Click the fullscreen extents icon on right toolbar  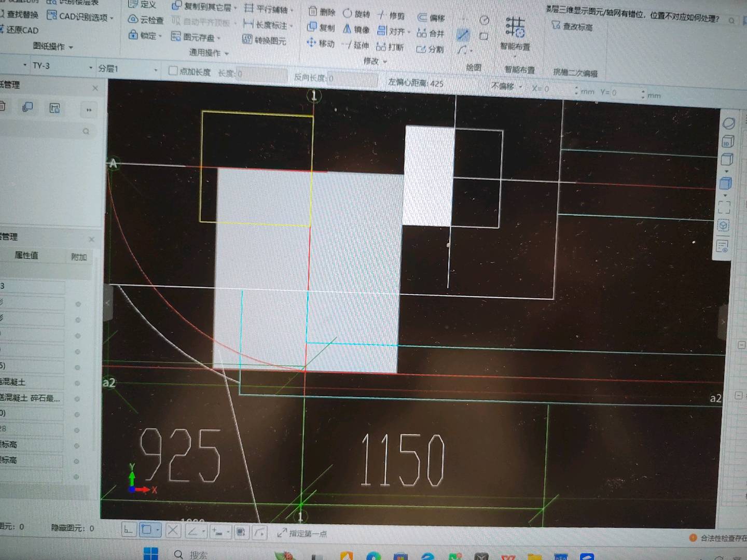click(x=725, y=207)
